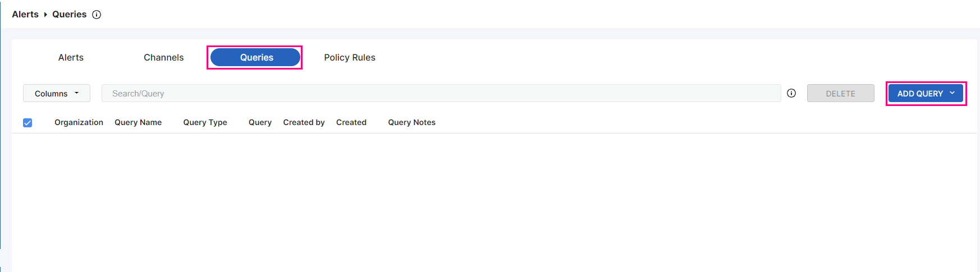The width and height of the screenshot is (980, 272).
Task: Click the ADD QUERY button
Action: [x=919, y=94]
